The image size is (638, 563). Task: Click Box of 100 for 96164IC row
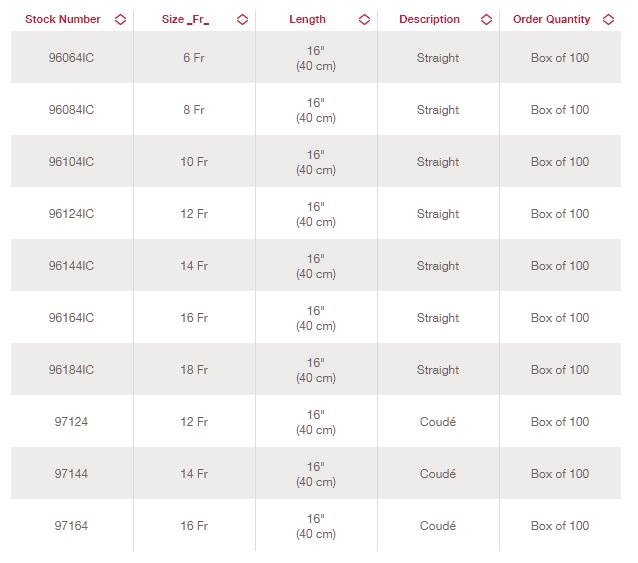click(x=560, y=318)
